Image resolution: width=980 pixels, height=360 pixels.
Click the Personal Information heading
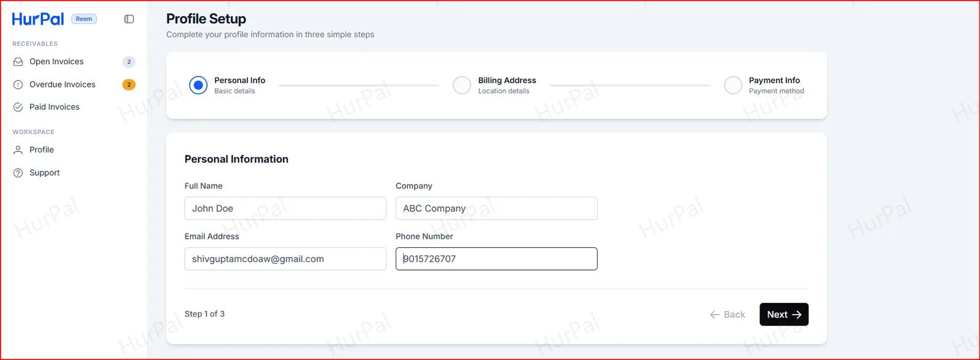236,159
